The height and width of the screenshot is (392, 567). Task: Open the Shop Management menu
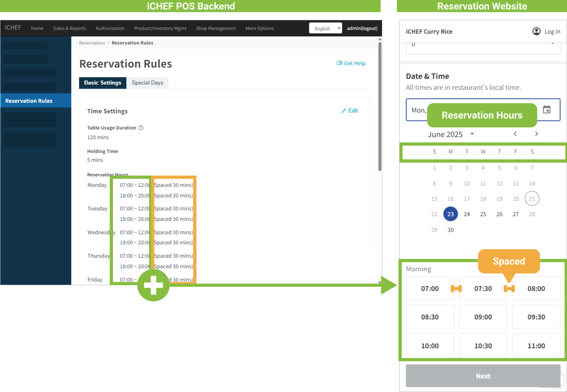click(216, 28)
